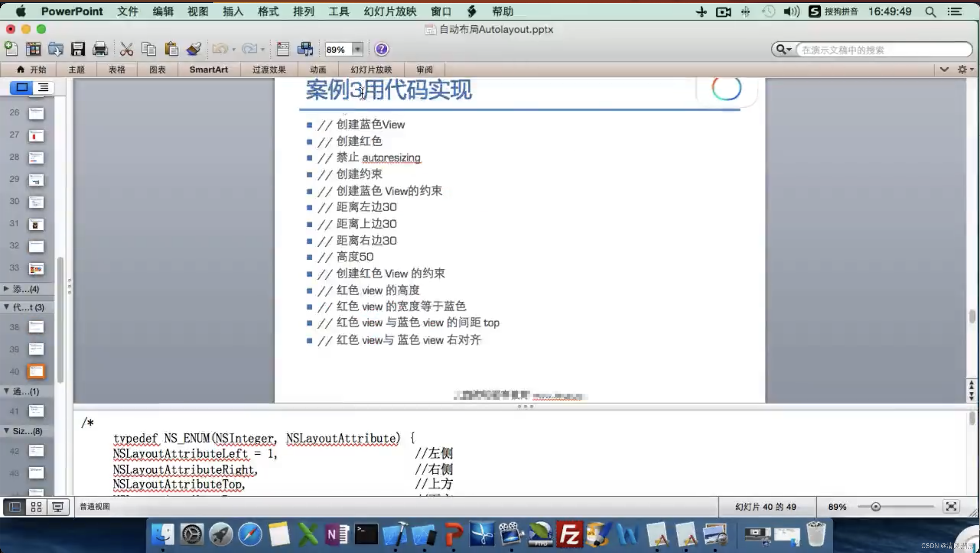Click the Format Painter brush icon
Image resolution: width=980 pixels, height=553 pixels.
pyautogui.click(x=194, y=49)
